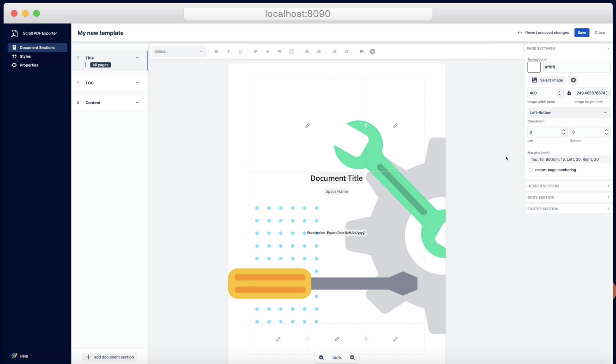Select the bulleted list icon
The width and height of the screenshot is (616, 364).
(319, 51)
